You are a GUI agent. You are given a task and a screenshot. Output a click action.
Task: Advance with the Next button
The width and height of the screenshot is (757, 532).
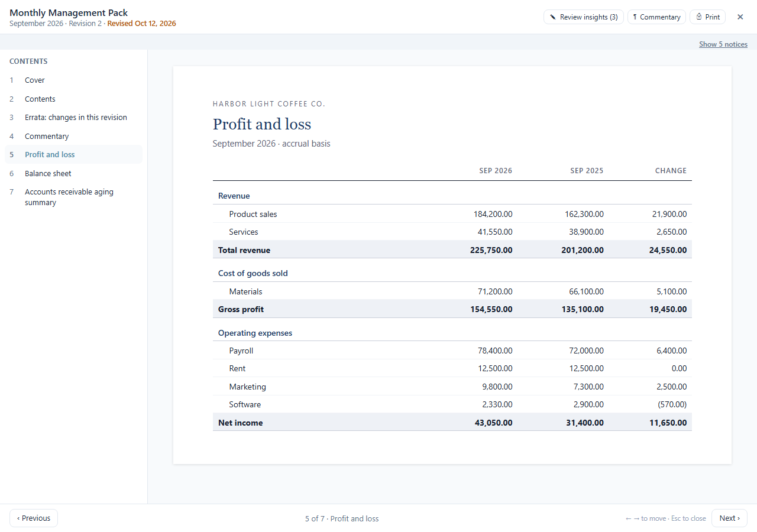tap(729, 518)
